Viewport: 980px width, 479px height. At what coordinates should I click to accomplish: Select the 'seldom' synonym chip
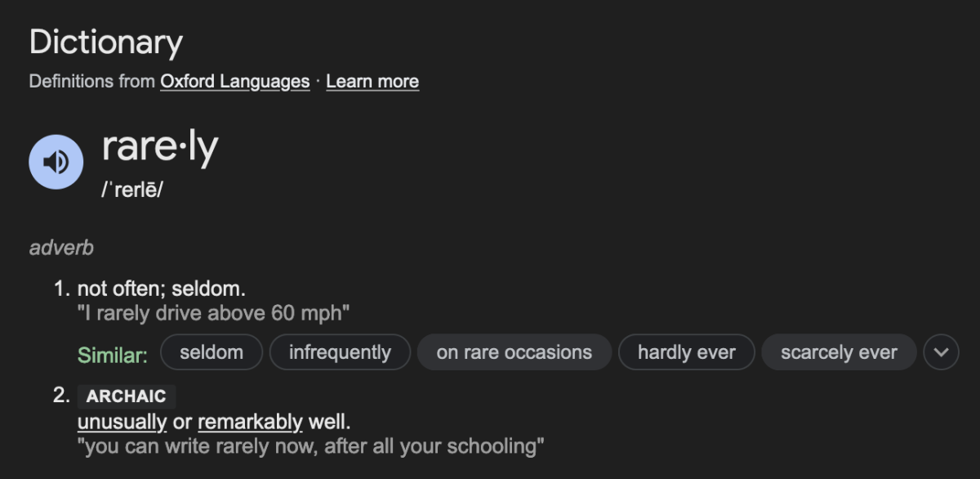coord(212,352)
